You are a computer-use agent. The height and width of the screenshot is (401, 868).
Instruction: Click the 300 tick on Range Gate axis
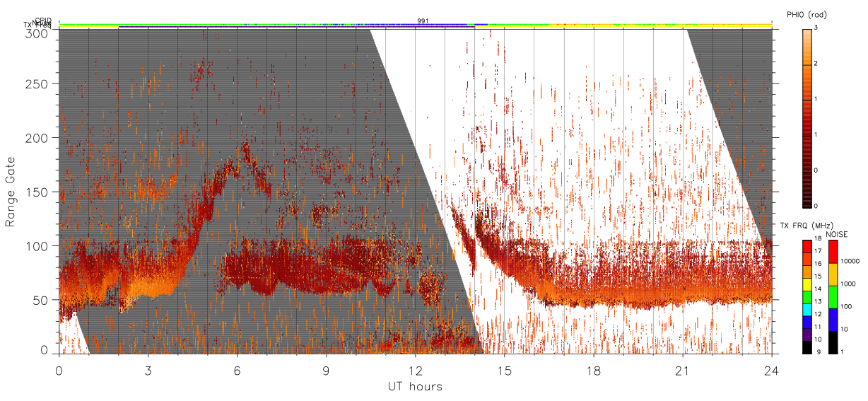coord(37,33)
